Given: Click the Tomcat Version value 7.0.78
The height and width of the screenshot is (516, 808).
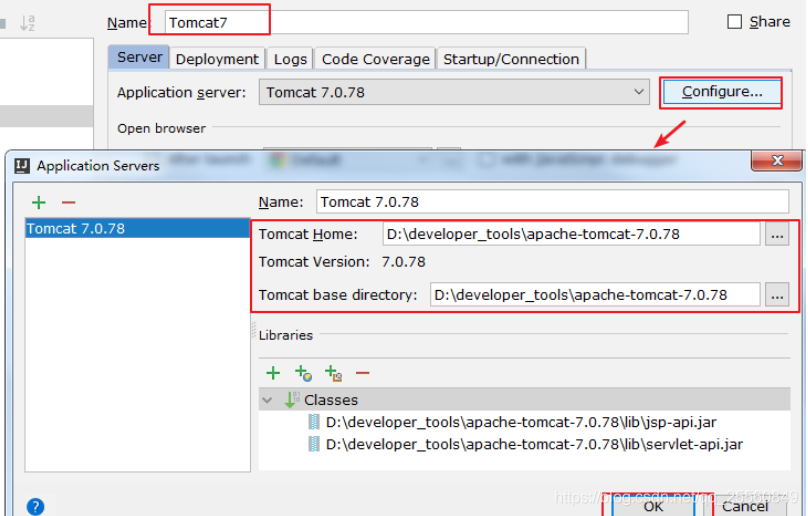Looking at the screenshot, I should tap(403, 262).
